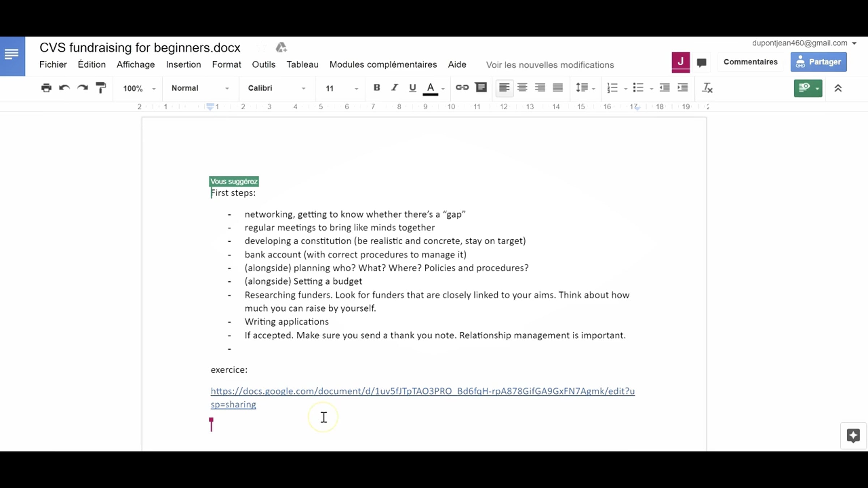Image resolution: width=868 pixels, height=488 pixels.
Task: Click the print icon
Action: coord(46,88)
